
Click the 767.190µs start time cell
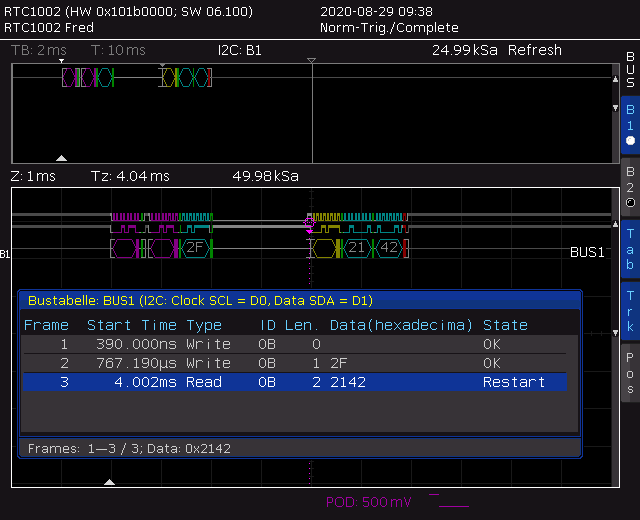pos(136,363)
